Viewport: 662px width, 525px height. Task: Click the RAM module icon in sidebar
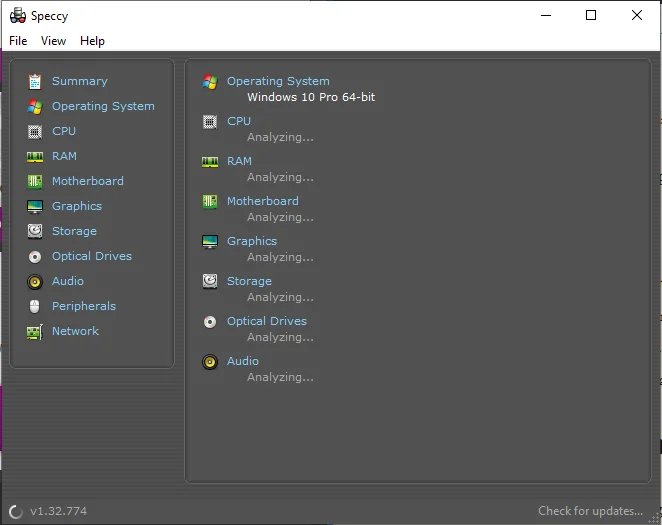[x=35, y=157]
